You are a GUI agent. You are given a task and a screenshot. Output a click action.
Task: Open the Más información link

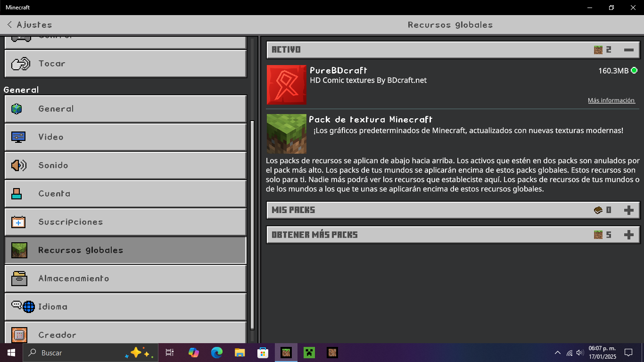coord(611,100)
